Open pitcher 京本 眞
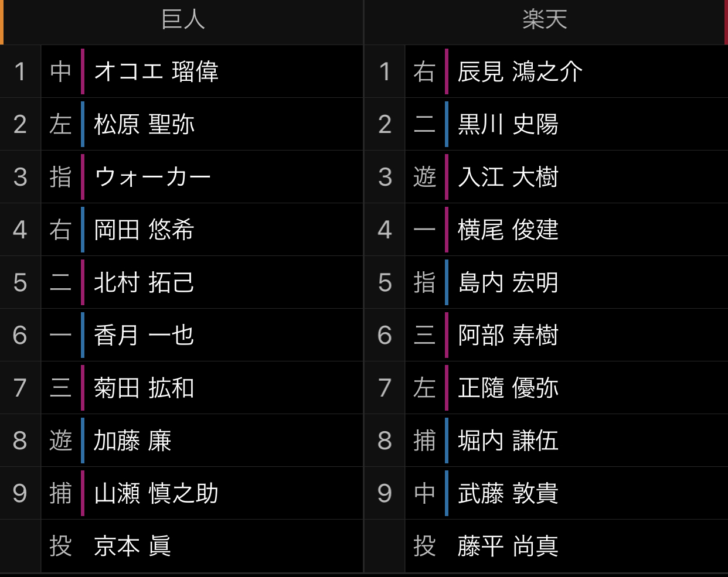The height and width of the screenshot is (577, 728). [x=132, y=546]
